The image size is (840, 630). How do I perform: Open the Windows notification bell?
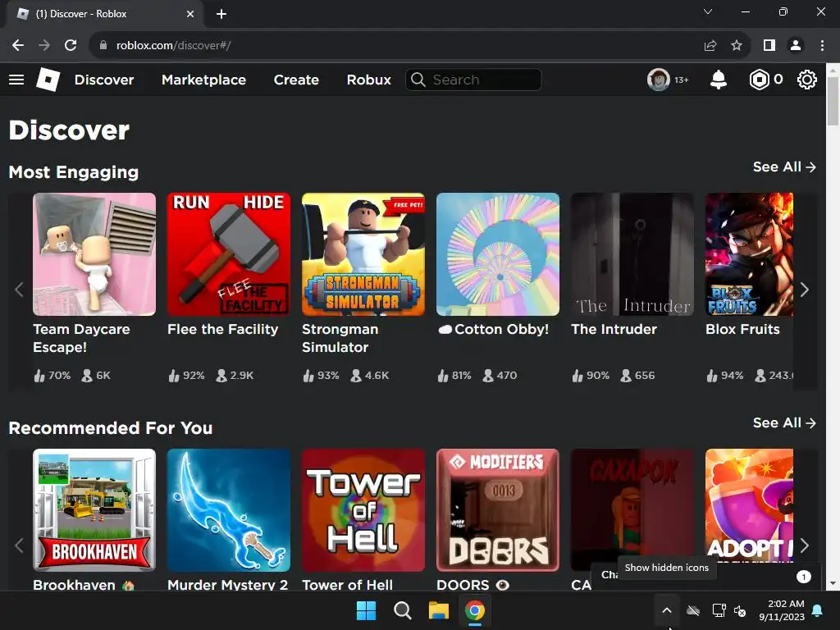(x=818, y=610)
